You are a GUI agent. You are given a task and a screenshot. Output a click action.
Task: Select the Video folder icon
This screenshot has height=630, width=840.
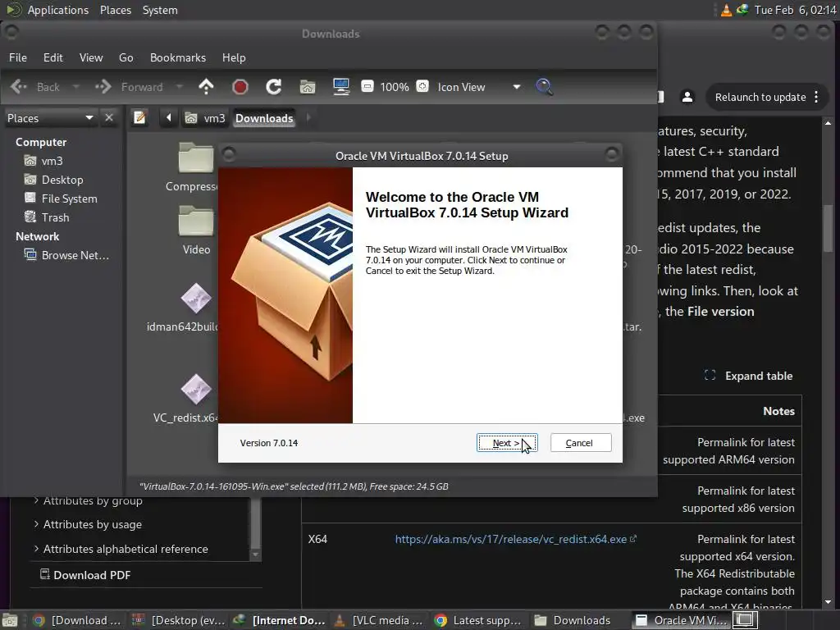tap(196, 221)
